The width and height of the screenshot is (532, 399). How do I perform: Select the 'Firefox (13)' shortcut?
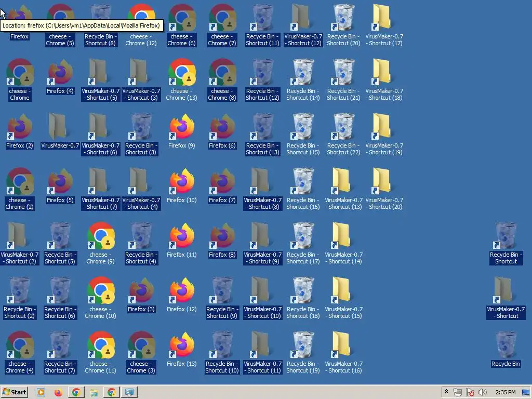tap(181, 350)
